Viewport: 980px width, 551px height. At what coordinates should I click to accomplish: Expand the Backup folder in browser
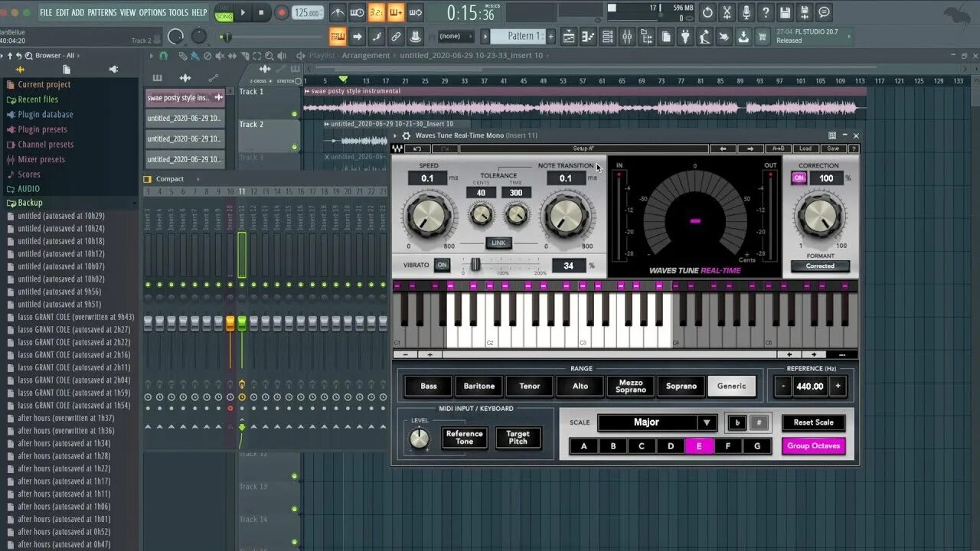[x=30, y=203]
